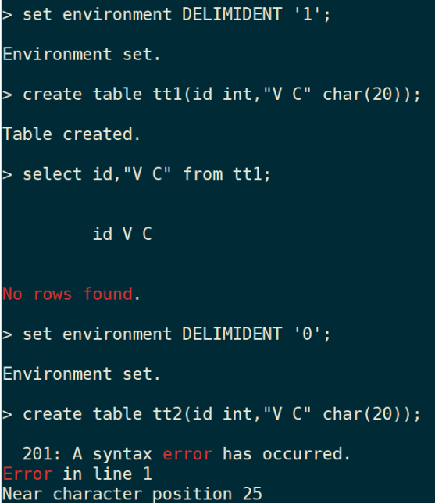Click the quoted '1' value in first command
Screen dimensions: 435x504
click(308, 15)
